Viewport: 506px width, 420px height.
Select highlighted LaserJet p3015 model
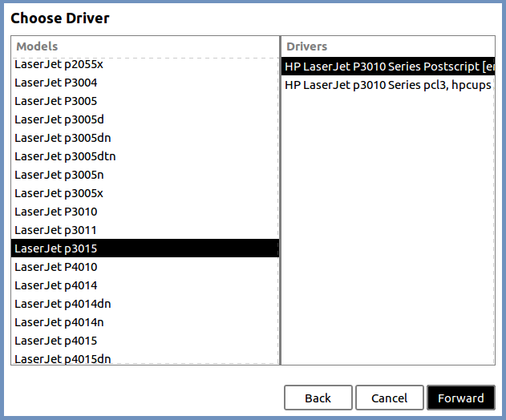click(145, 248)
